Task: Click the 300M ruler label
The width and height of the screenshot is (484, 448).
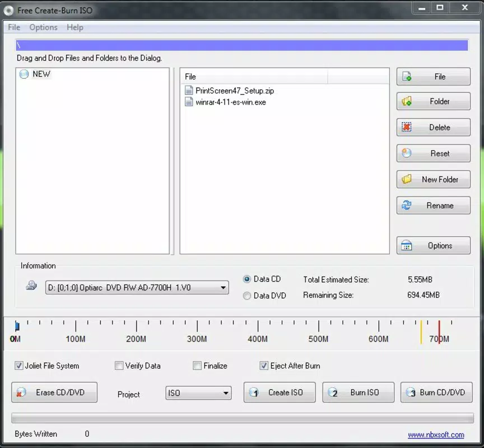Action: 197,339
